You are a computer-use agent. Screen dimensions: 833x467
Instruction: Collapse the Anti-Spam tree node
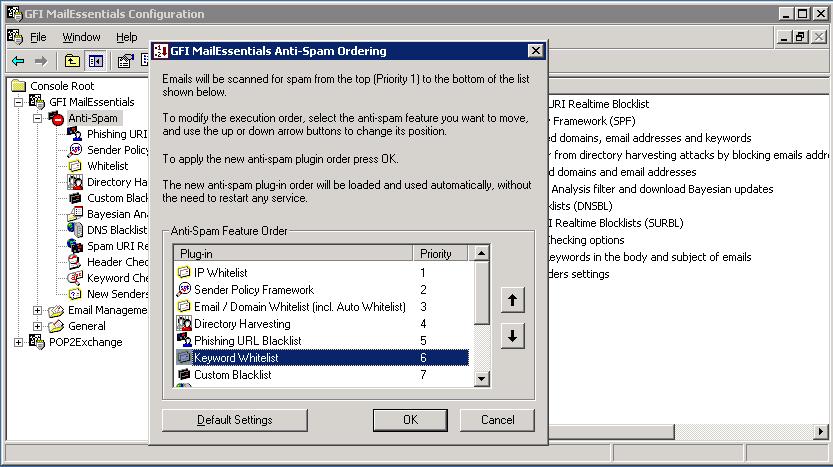38,118
